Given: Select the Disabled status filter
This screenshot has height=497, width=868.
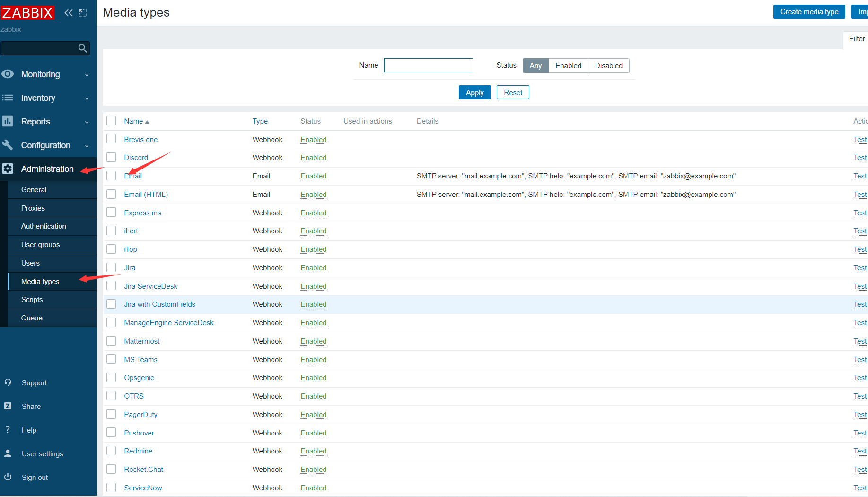Looking at the screenshot, I should click(608, 65).
